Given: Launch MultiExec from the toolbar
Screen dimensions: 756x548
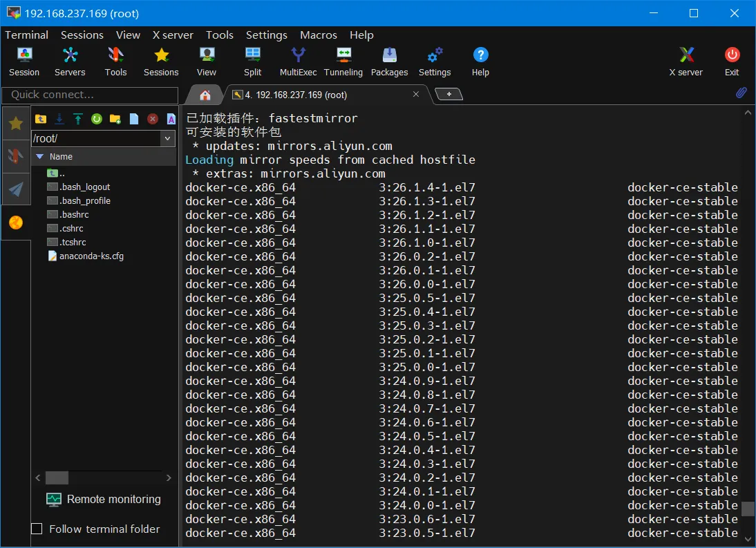Looking at the screenshot, I should click(x=298, y=62).
